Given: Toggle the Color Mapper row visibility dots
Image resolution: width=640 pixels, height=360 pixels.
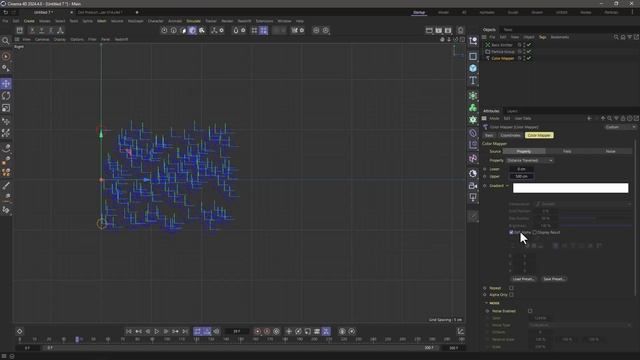Looking at the screenshot, I should click(x=524, y=58).
